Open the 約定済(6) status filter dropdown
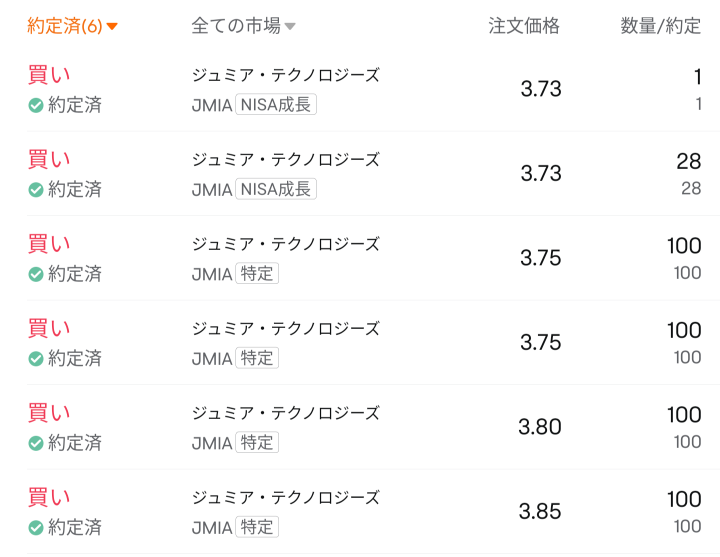 pos(72,26)
